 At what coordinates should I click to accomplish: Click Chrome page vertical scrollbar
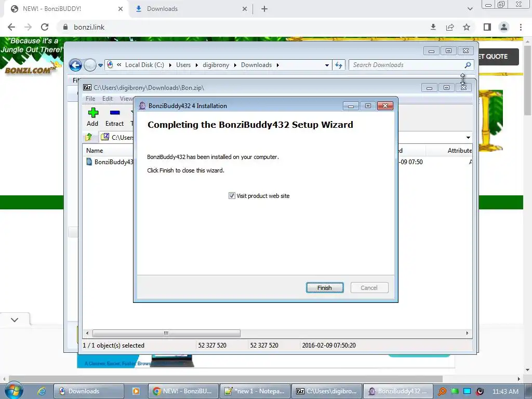[527, 80]
